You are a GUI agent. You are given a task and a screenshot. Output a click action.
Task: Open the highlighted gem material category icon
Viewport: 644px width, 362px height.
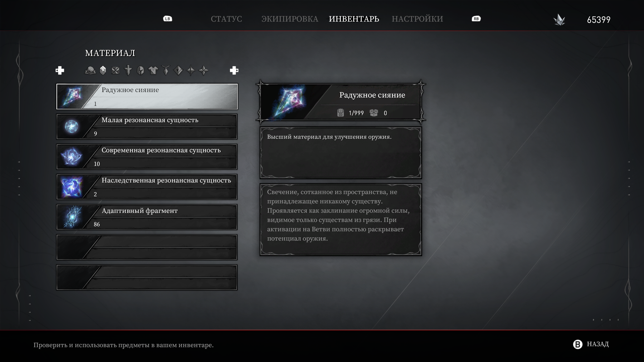tap(103, 70)
